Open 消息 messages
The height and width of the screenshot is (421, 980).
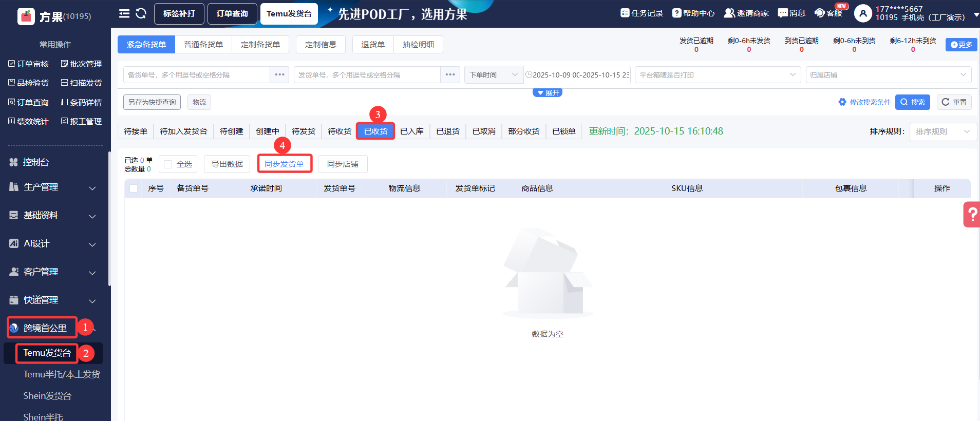point(791,13)
